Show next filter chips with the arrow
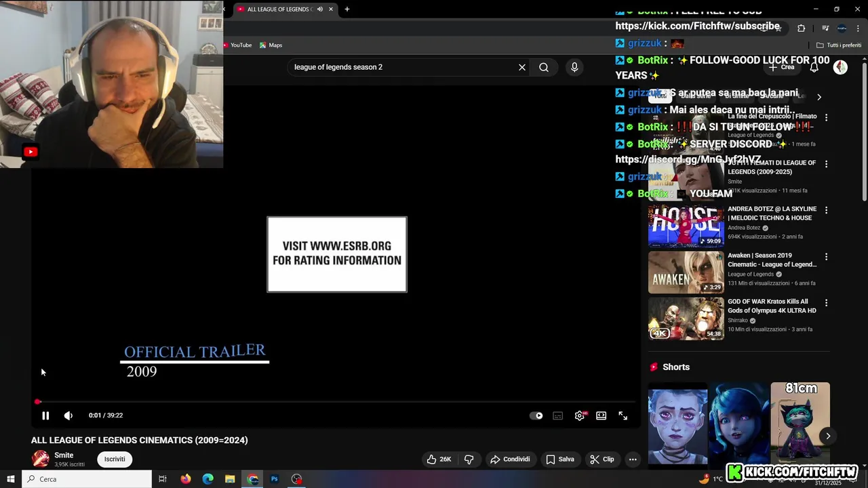 tap(819, 97)
